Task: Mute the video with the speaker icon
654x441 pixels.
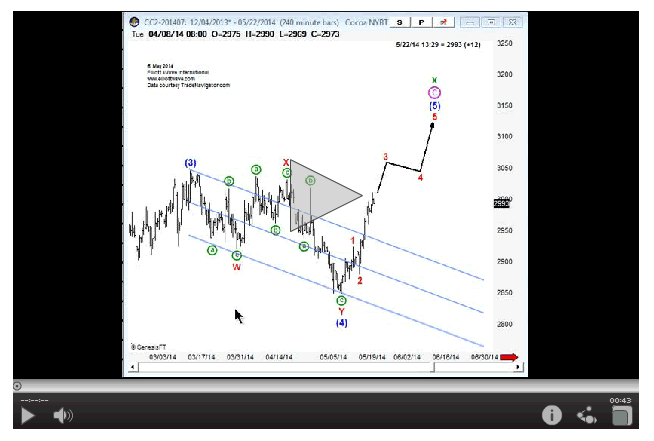Action: click(63, 415)
